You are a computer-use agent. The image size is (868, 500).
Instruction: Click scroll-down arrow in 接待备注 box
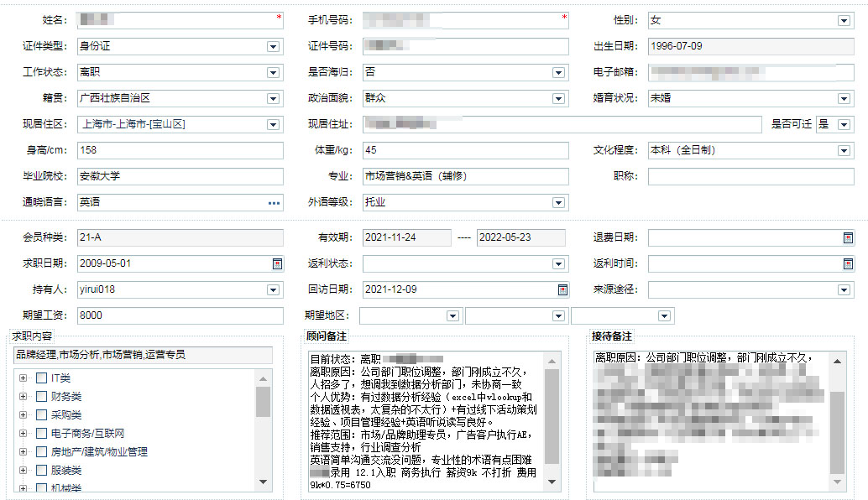(x=838, y=482)
